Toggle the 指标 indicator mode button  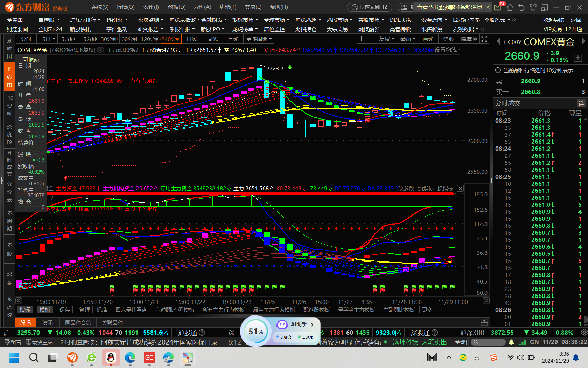click(x=25, y=309)
